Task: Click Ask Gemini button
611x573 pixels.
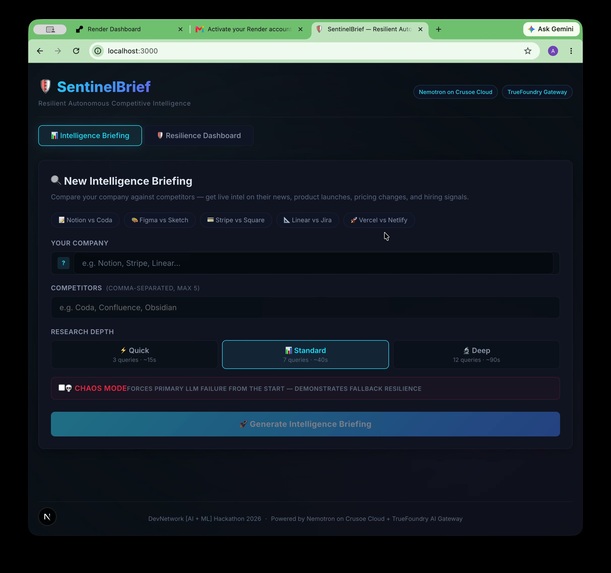Action: pos(551,29)
